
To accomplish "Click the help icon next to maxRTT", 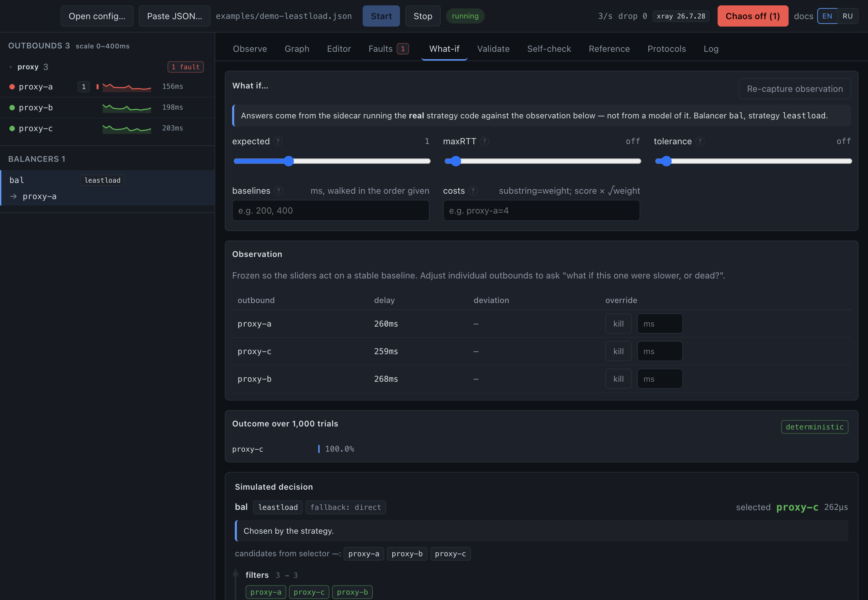I will click(484, 141).
